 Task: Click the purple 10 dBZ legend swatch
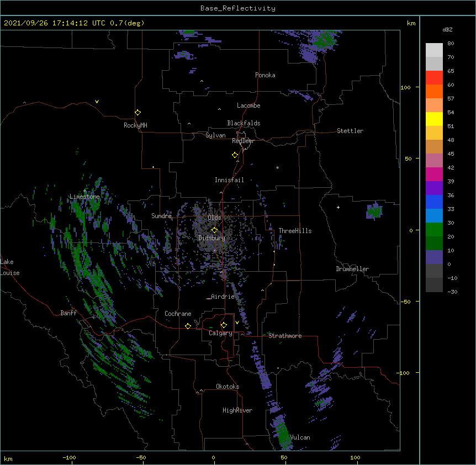tap(434, 257)
